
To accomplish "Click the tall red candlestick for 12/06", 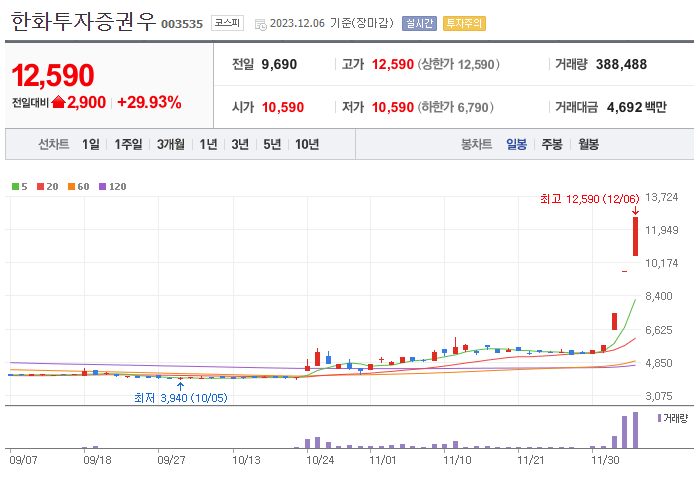I will (x=635, y=236).
